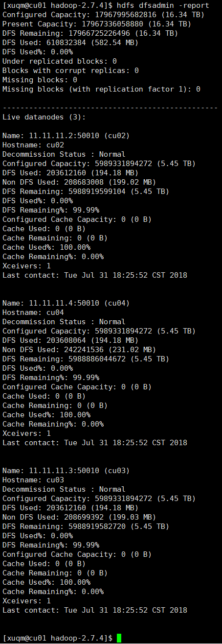Click the Name 11.11.11.3:50010 (cu03) line

coord(66,471)
